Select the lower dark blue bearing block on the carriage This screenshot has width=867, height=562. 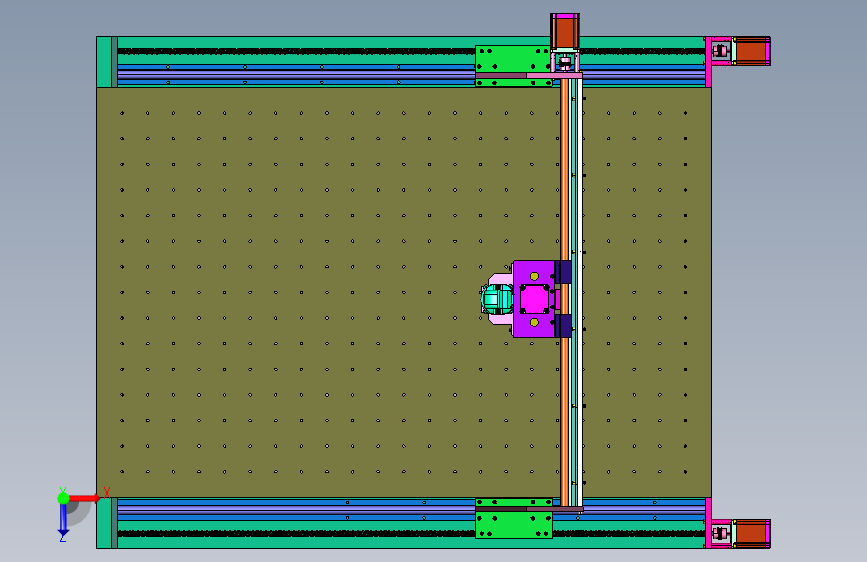(563, 326)
